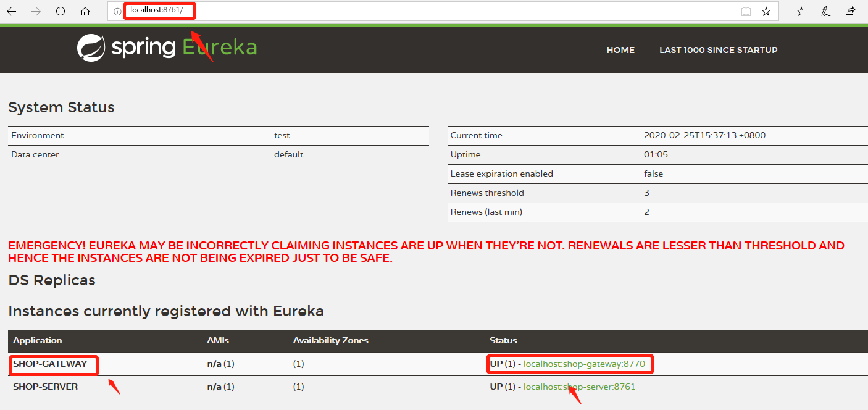Click the SHOP-SERVER table row
Image resolution: width=868 pixels, height=410 pixels.
pos(47,386)
